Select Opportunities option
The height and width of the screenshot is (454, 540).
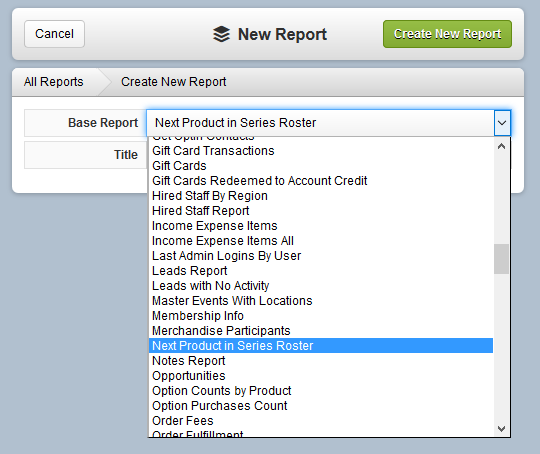click(321, 375)
